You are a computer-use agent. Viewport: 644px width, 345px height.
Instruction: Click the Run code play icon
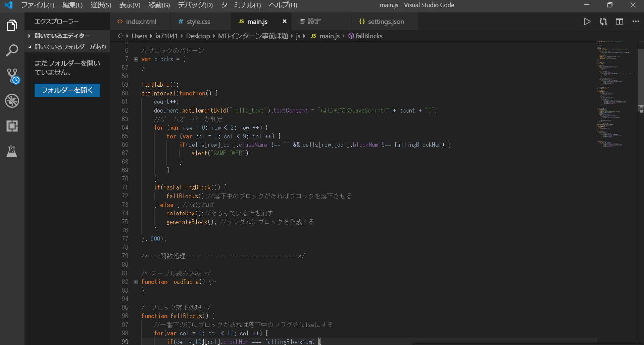click(587, 22)
